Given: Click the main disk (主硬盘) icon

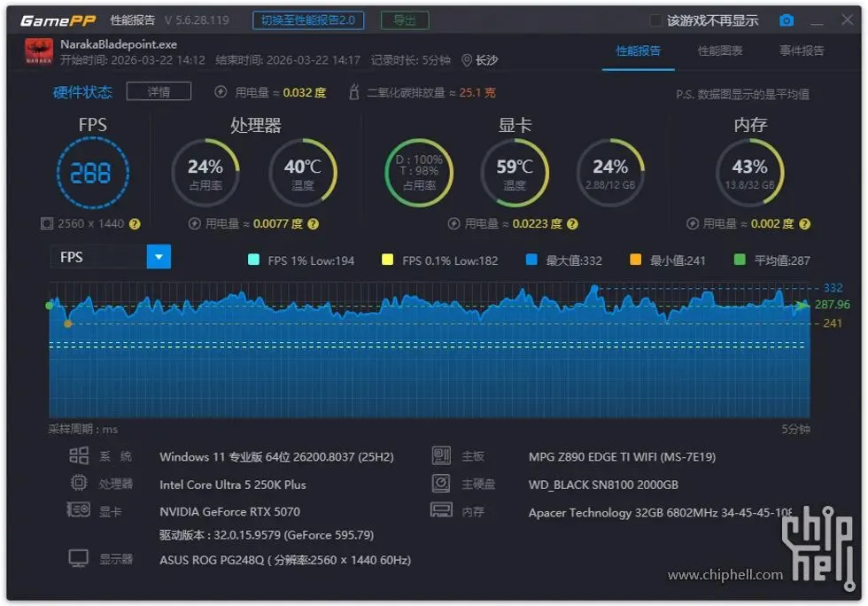Looking at the screenshot, I should [x=441, y=483].
